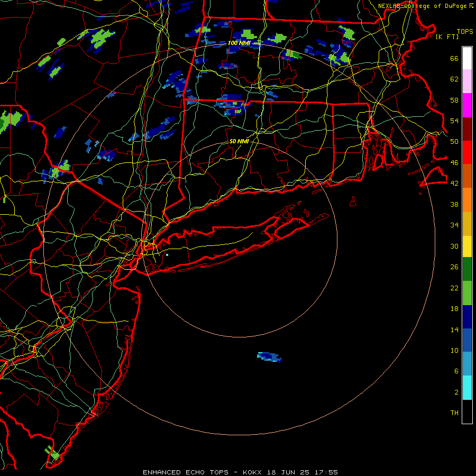Click the '100 NMI' range ring label
The height and width of the screenshot is (476, 476).
tap(239, 43)
